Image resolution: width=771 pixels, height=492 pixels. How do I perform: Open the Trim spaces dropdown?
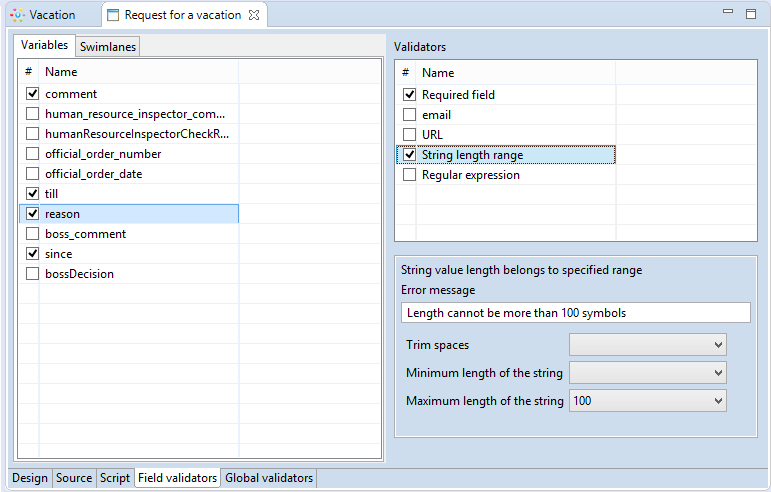[647, 345]
